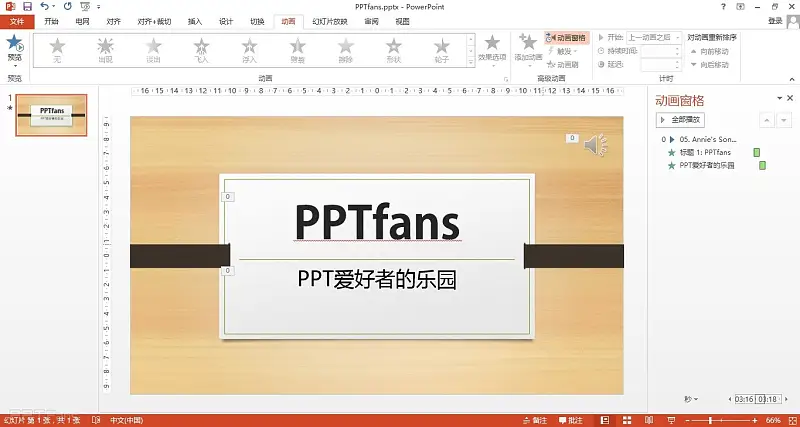Select the Fly In (飞入) animation effect
Viewport: 800px width, 427px height.
point(202,47)
